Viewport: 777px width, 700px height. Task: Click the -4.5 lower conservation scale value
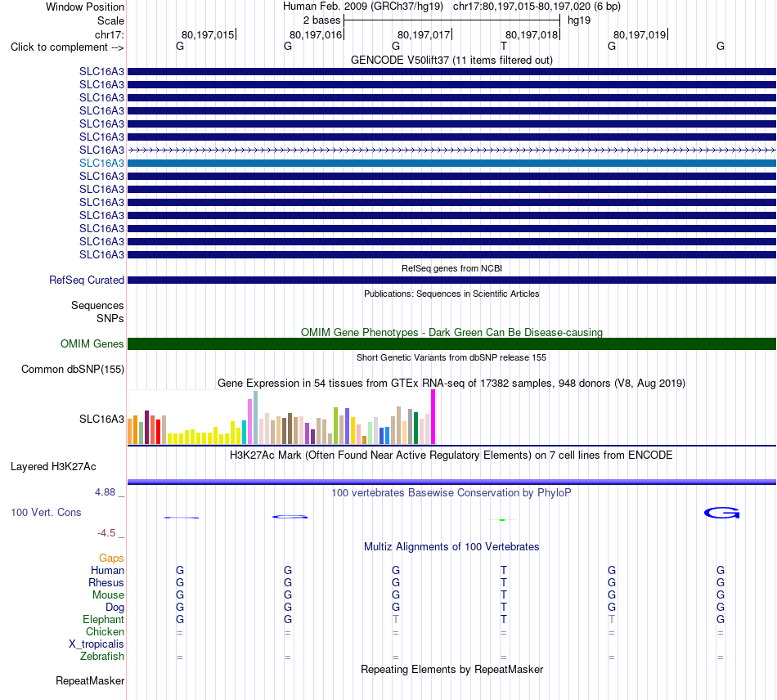pyautogui.click(x=106, y=533)
